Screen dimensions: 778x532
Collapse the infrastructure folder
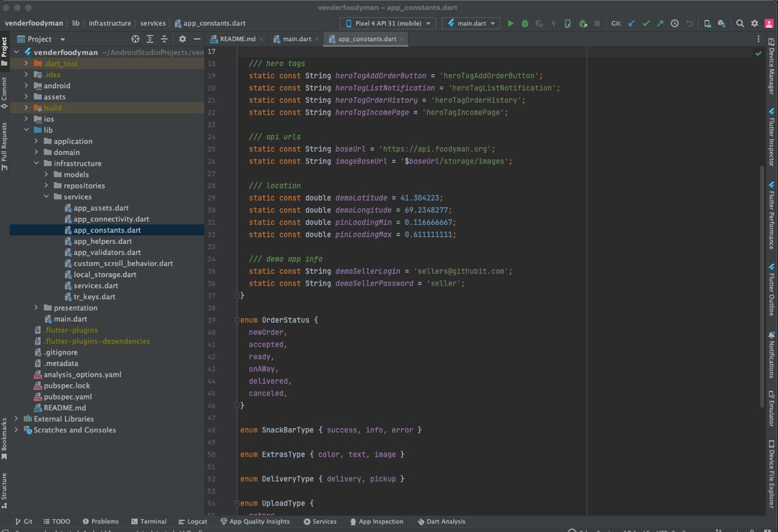36,164
